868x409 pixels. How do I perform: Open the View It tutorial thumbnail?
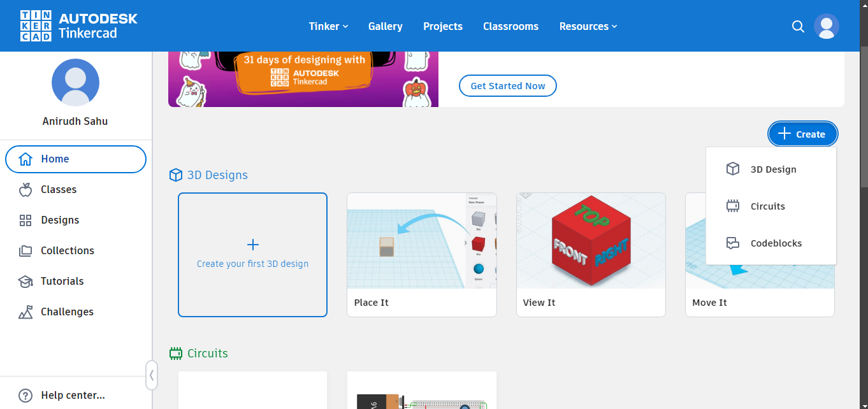[591, 242]
